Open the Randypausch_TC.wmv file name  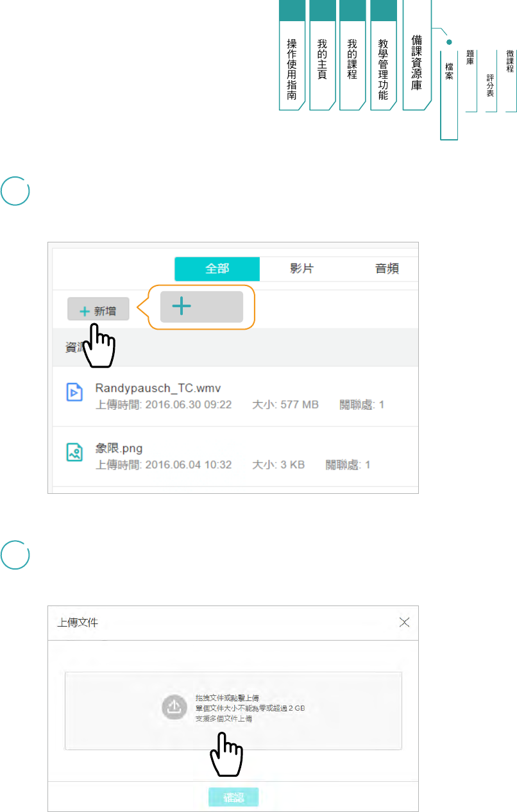point(158,388)
